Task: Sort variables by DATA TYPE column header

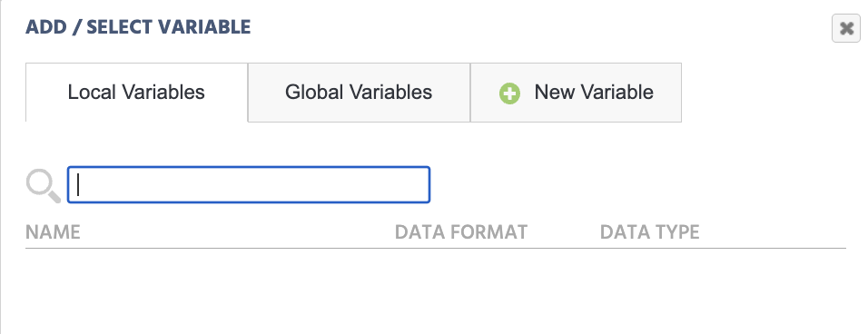Action: 649,232
